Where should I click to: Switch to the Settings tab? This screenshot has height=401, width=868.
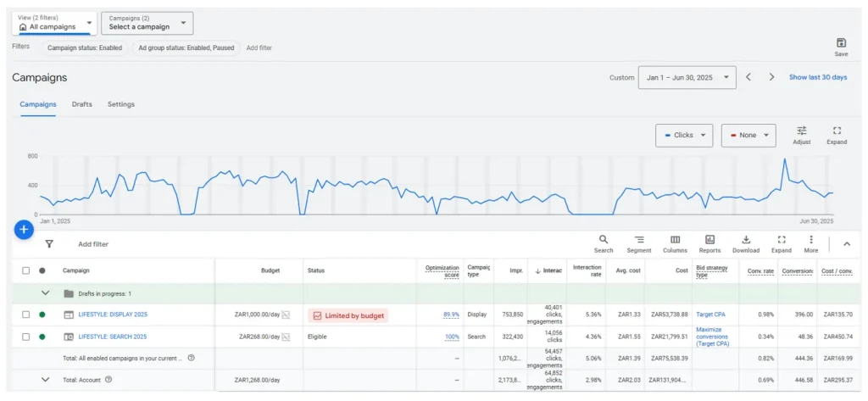tap(120, 104)
